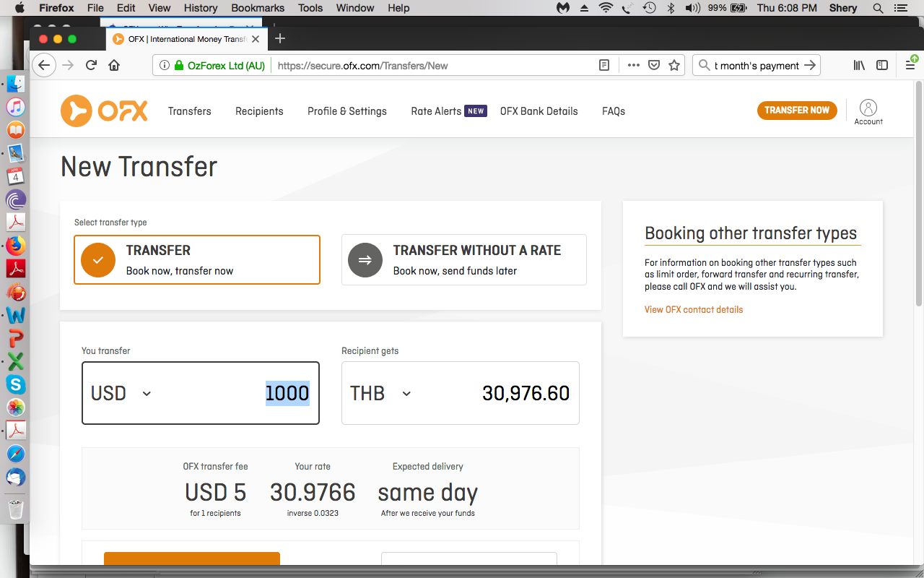Open Profile & Settings
Viewport: 924px width, 578px height.
(347, 111)
